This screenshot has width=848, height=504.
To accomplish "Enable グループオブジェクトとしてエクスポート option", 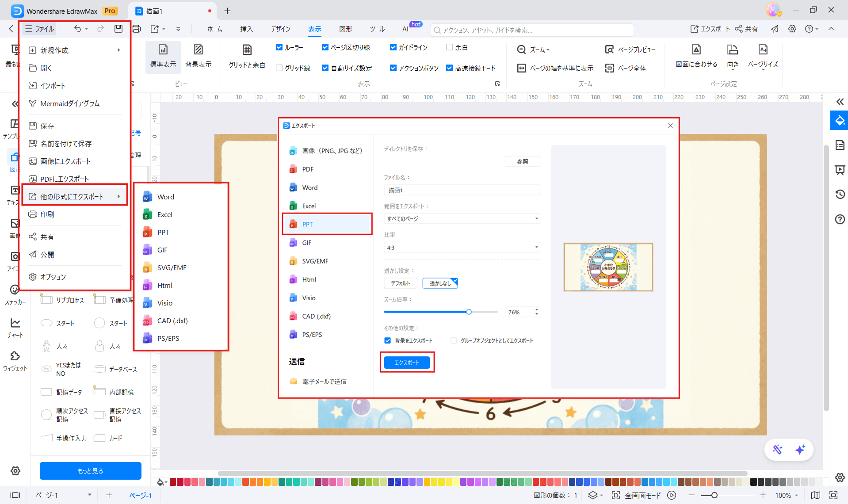I will [454, 340].
